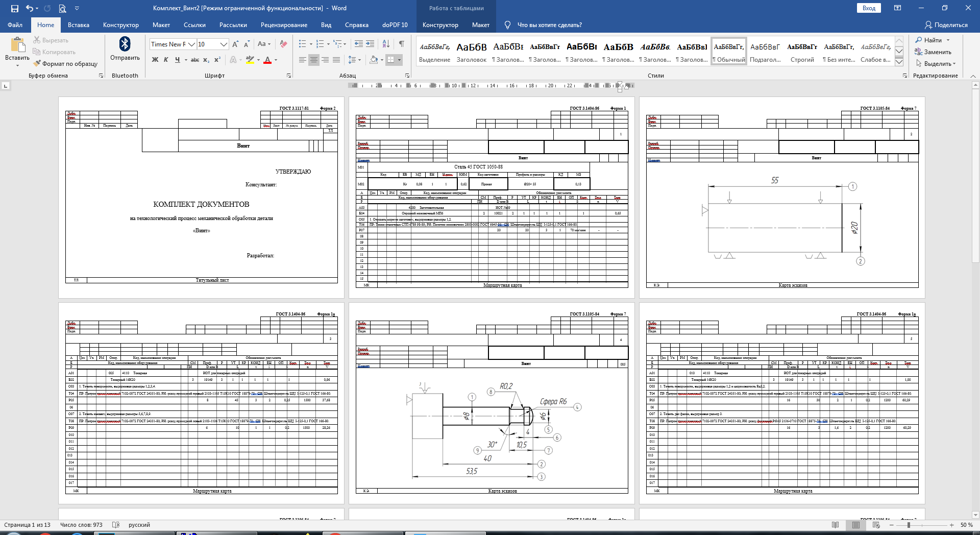The width and height of the screenshot is (980, 535).
Task: Expand the Styles gallery
Action: pos(899,62)
